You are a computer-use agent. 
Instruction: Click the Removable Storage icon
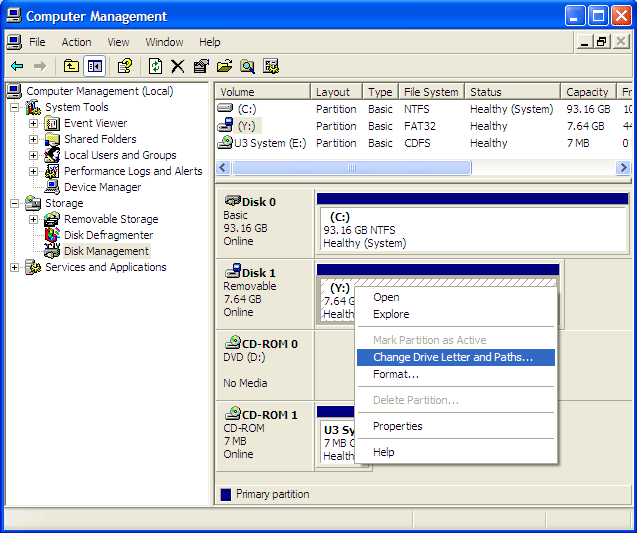pyautogui.click(x=52, y=219)
